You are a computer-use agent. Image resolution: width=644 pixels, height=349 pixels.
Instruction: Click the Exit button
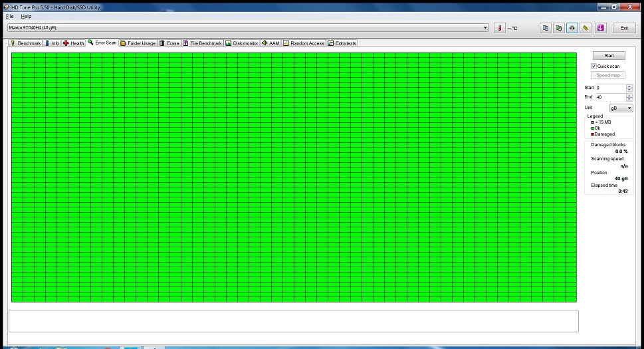click(x=624, y=28)
